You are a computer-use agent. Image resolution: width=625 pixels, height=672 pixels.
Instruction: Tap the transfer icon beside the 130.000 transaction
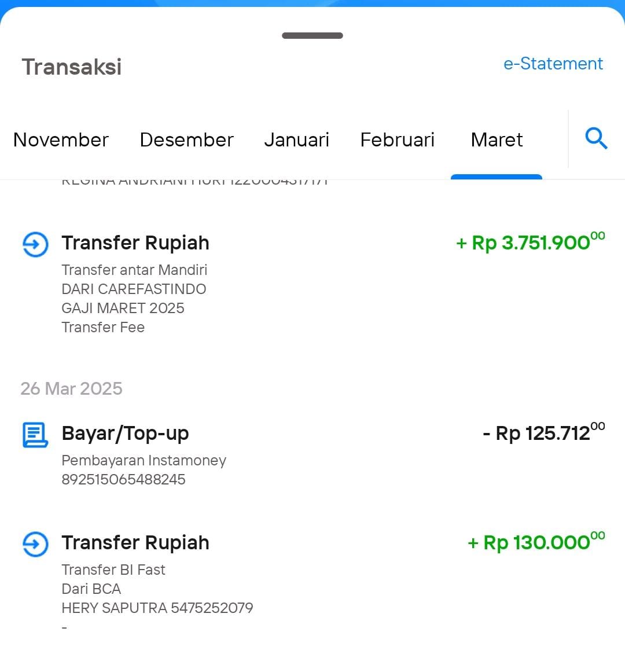point(35,544)
